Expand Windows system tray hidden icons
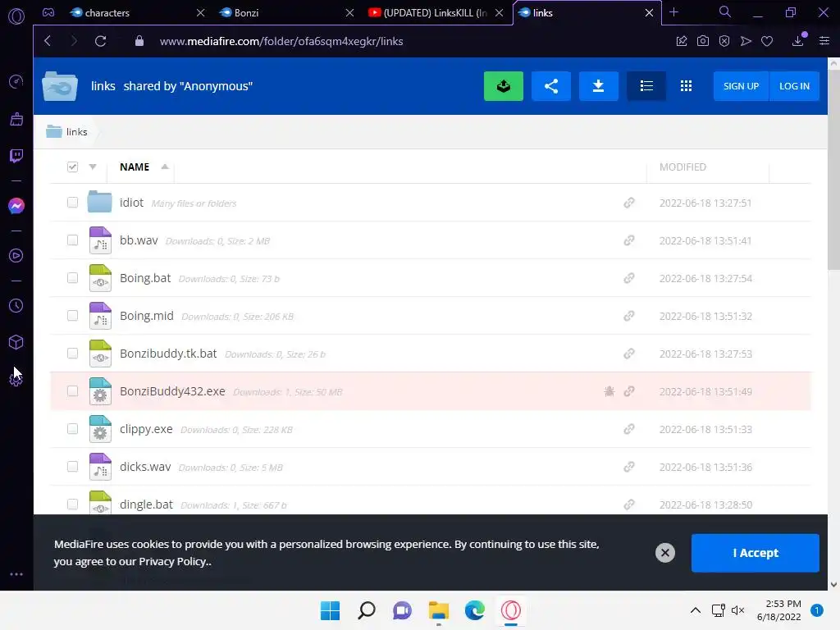The height and width of the screenshot is (630, 840). point(696,610)
